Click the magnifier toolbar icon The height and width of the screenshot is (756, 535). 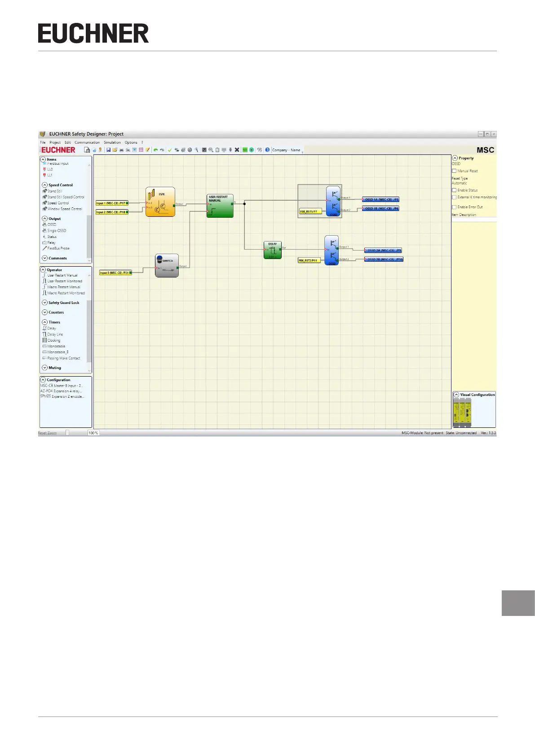(x=211, y=150)
